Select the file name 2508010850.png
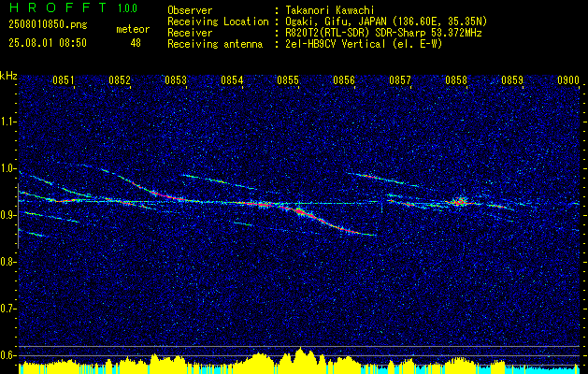The image size is (588, 374). tap(48, 25)
